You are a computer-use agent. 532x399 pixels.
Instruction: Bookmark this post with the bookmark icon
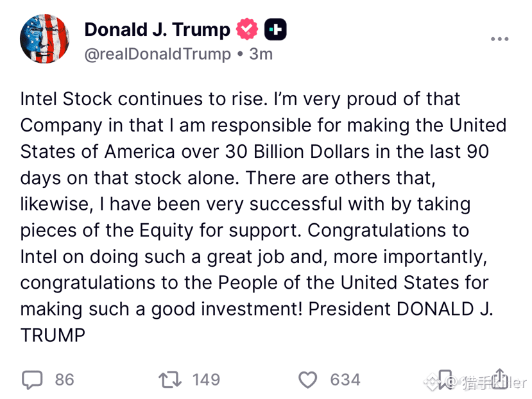[x=445, y=380]
